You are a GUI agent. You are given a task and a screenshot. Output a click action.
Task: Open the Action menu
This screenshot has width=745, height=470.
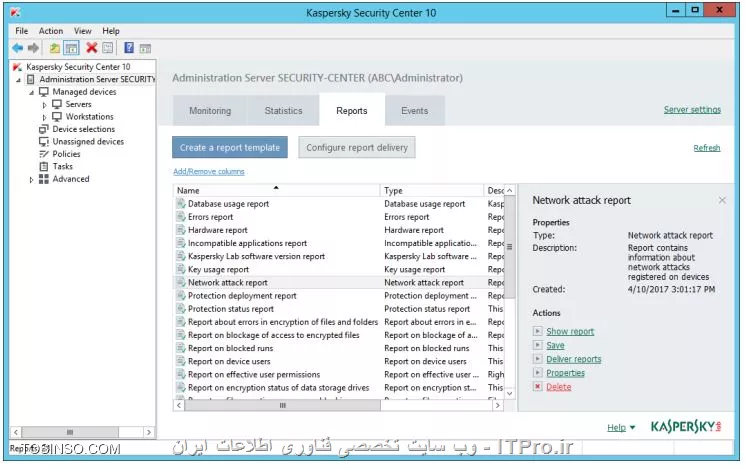tap(51, 31)
